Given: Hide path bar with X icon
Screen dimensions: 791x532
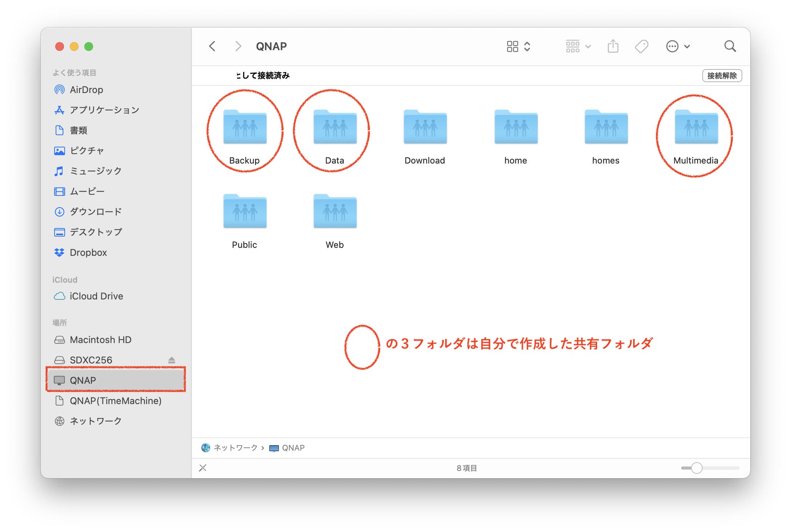Looking at the screenshot, I should tap(203, 468).
